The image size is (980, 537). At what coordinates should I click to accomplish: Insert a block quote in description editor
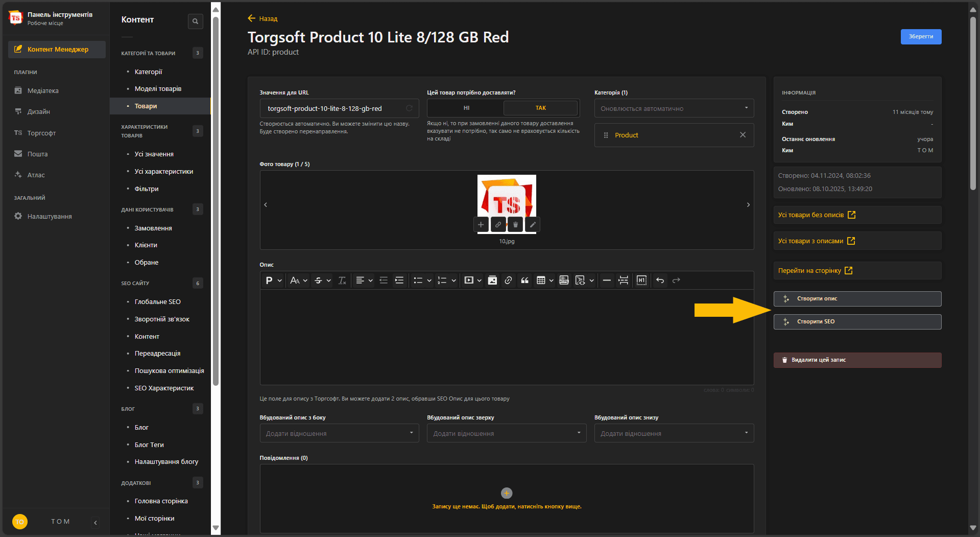click(x=524, y=281)
